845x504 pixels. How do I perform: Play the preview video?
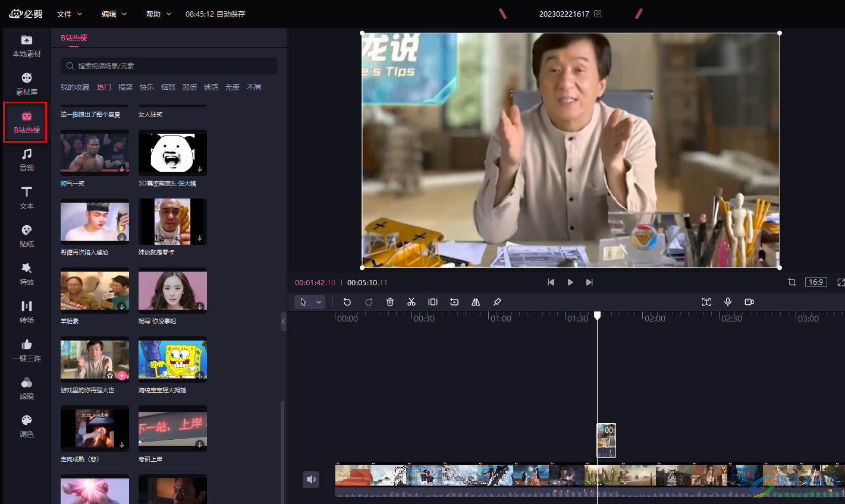pos(570,282)
